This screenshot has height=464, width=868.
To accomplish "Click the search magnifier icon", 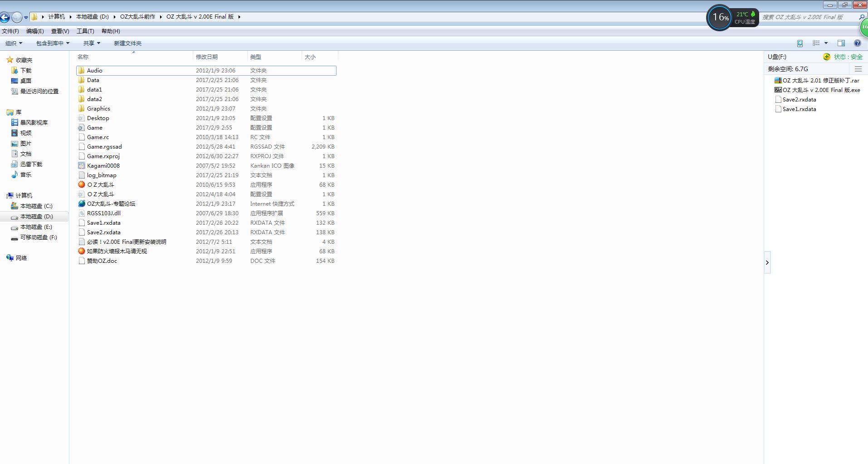I will pos(862,17).
